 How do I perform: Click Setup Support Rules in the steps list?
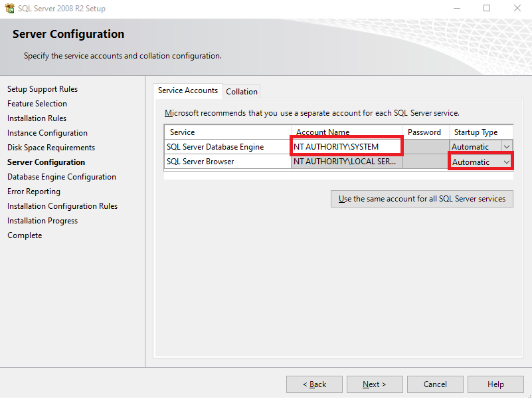coord(43,89)
